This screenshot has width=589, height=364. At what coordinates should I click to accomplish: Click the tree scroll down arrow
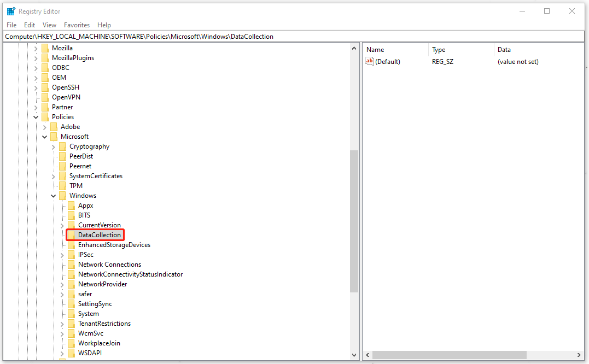(354, 355)
